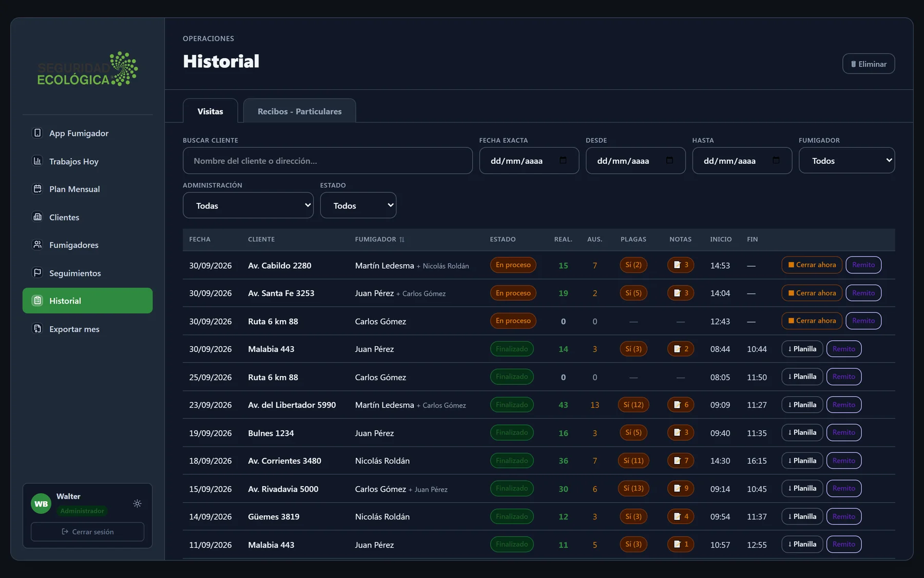Expand the Administración Todas dropdown

pyautogui.click(x=248, y=205)
